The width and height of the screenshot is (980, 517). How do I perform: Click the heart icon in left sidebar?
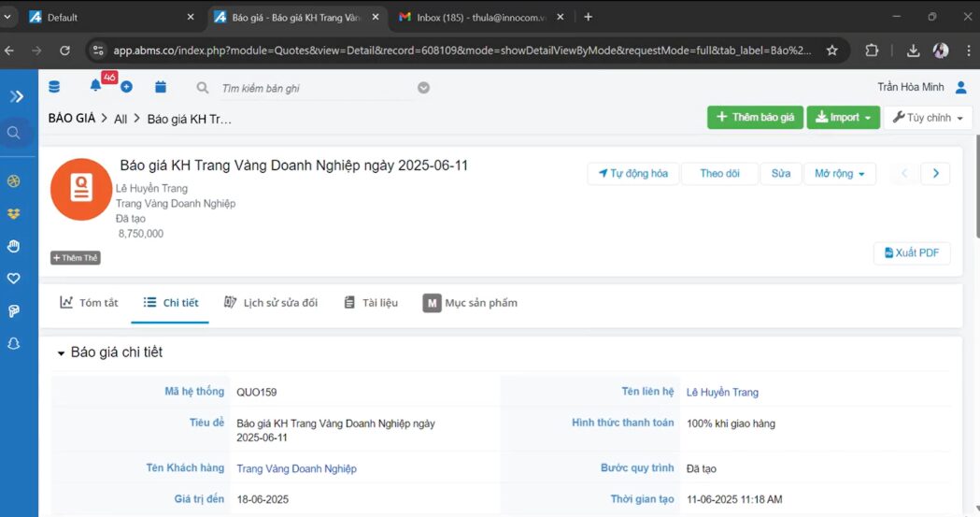[14, 279]
